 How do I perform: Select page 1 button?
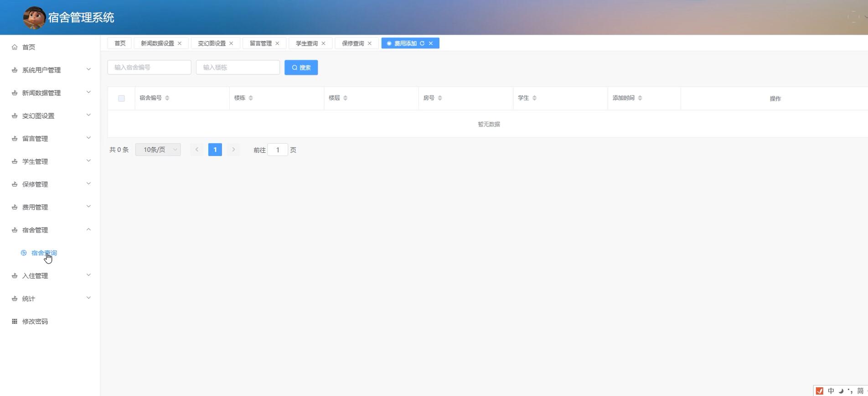click(215, 150)
